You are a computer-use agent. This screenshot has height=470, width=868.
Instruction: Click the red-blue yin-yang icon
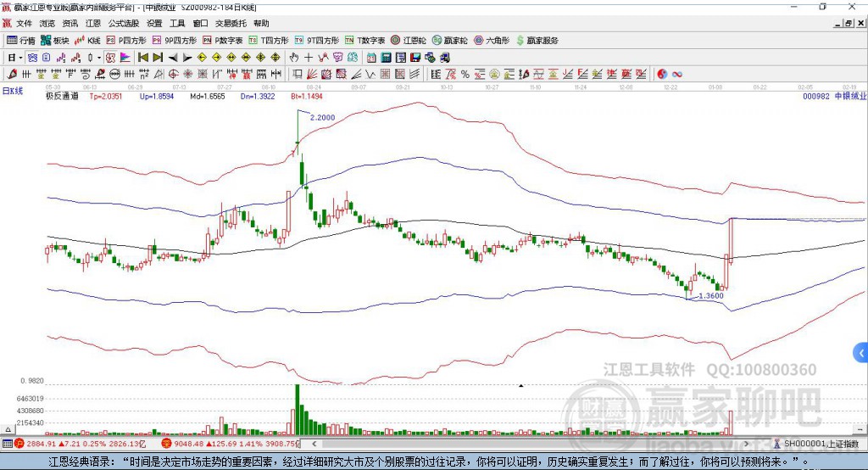point(662,74)
